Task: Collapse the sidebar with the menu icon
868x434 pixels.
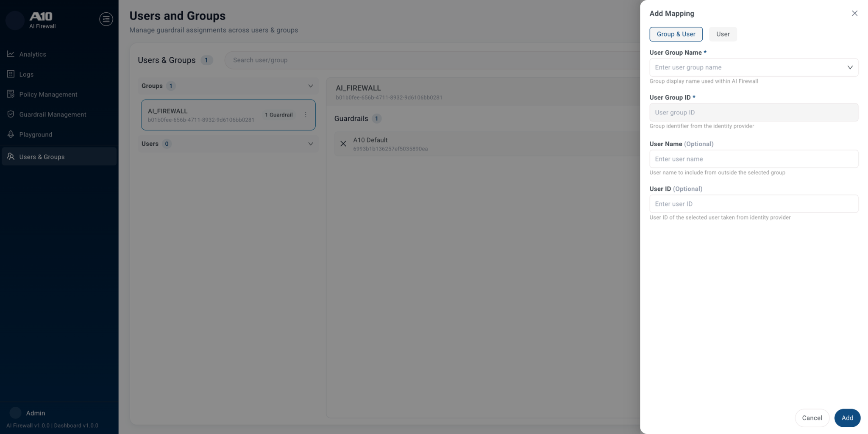Action: [106, 19]
